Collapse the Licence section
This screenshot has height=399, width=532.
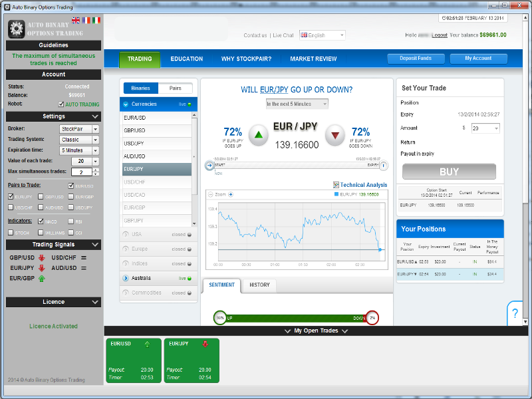coord(94,302)
